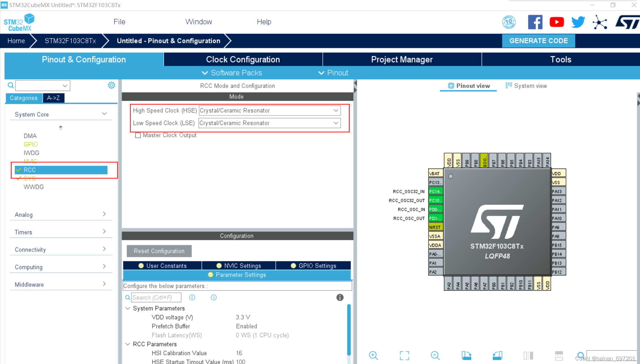Switch to the Clock Configuration tab
This screenshot has height=364, width=640.
tap(243, 59)
